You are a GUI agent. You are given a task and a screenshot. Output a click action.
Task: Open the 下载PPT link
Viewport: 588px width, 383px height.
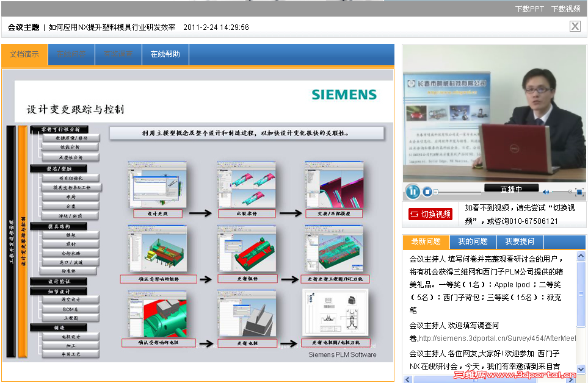529,9
